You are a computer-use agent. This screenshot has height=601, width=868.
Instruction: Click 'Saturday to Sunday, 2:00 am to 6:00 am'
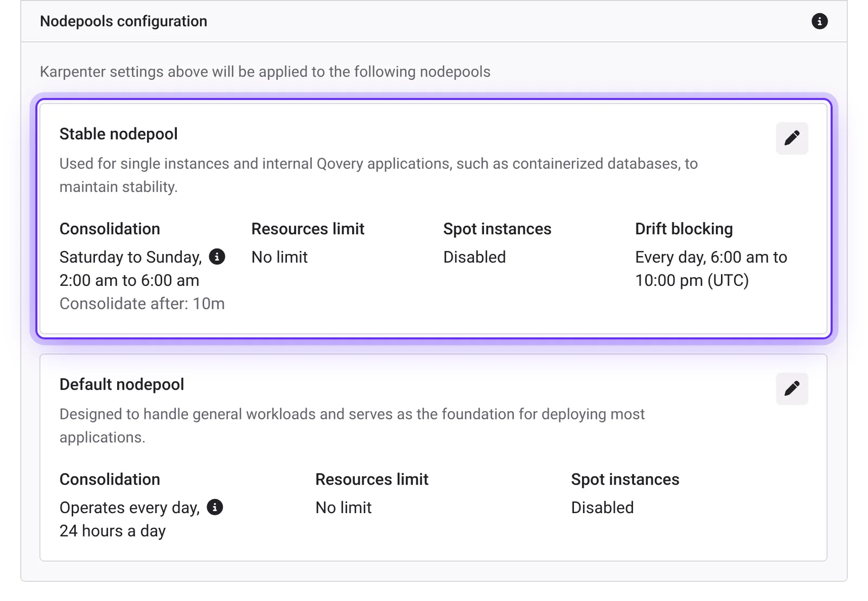[131, 268]
